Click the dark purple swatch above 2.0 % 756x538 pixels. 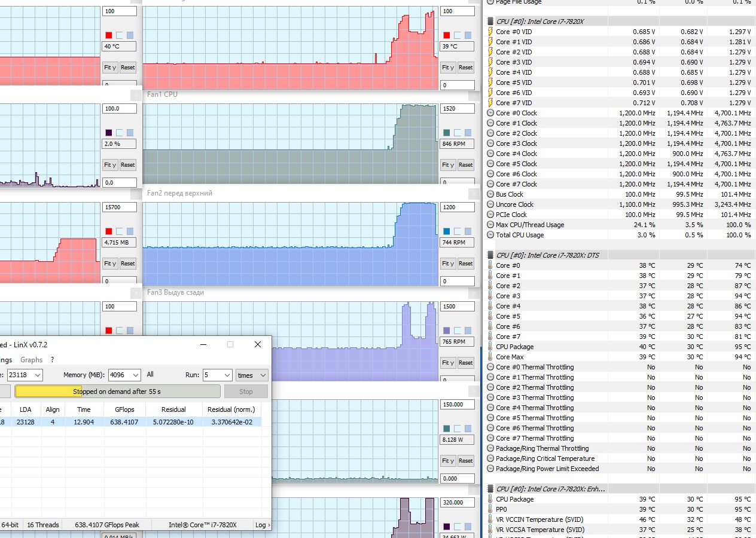point(109,133)
